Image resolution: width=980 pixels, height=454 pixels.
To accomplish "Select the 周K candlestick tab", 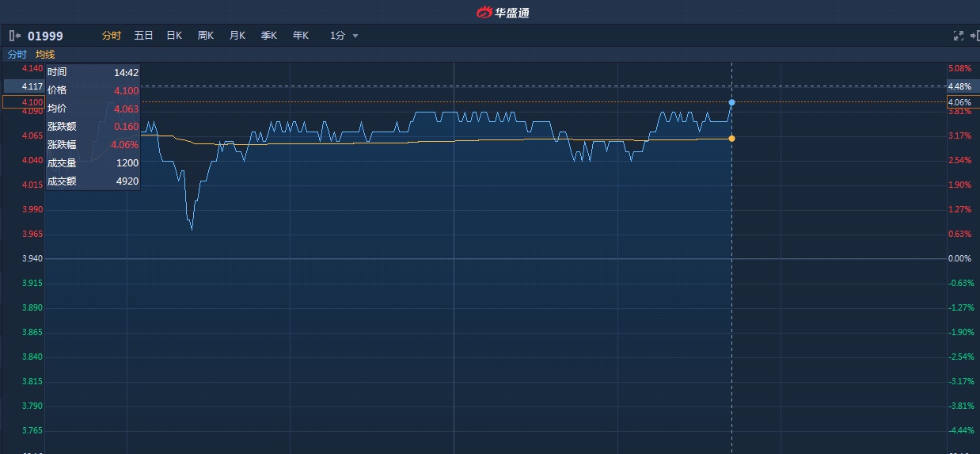I will click(206, 36).
